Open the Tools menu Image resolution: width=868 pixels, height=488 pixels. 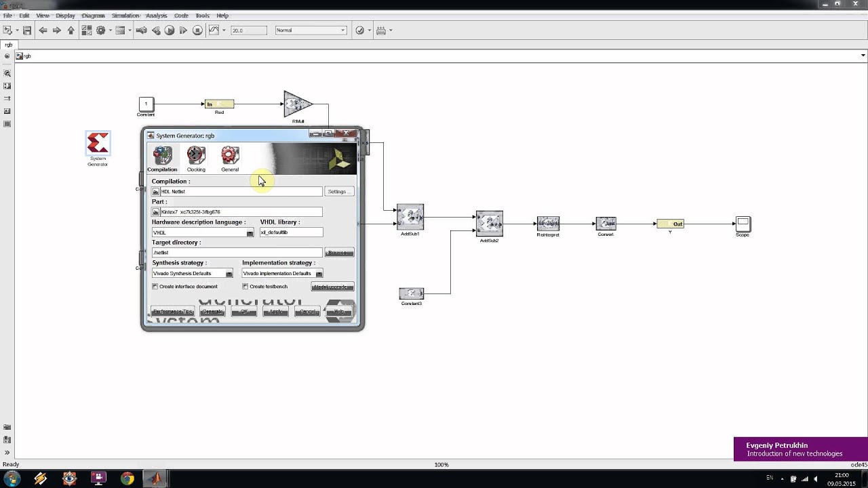point(202,16)
